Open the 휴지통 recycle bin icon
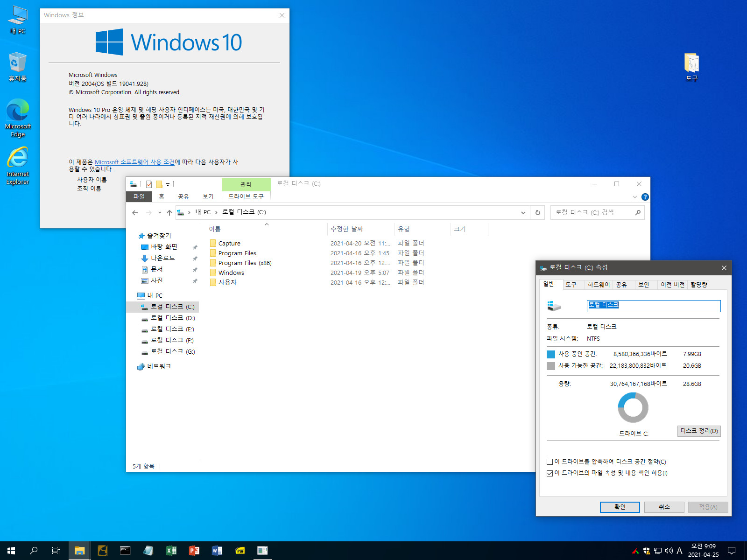The image size is (747, 560). click(18, 67)
